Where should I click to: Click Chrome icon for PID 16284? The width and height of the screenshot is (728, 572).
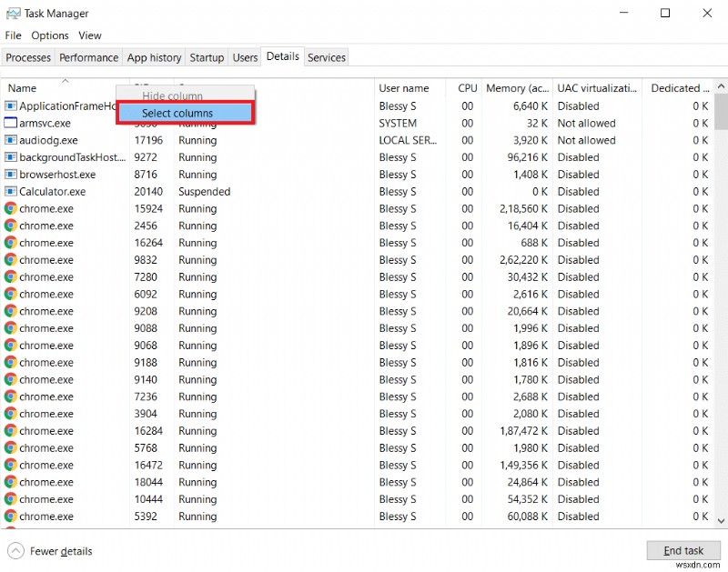[11, 431]
